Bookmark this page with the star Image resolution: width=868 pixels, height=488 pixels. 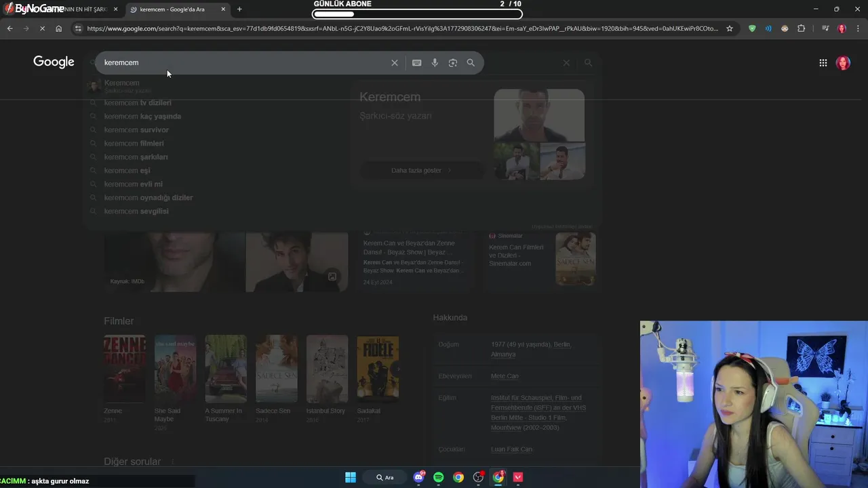(730, 28)
